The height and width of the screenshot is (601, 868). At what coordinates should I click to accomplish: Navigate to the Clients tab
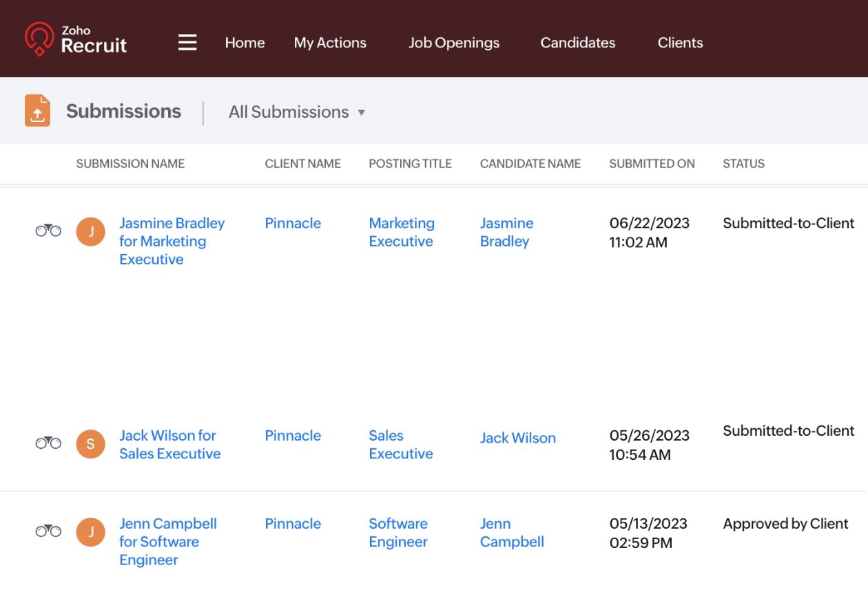click(x=680, y=43)
